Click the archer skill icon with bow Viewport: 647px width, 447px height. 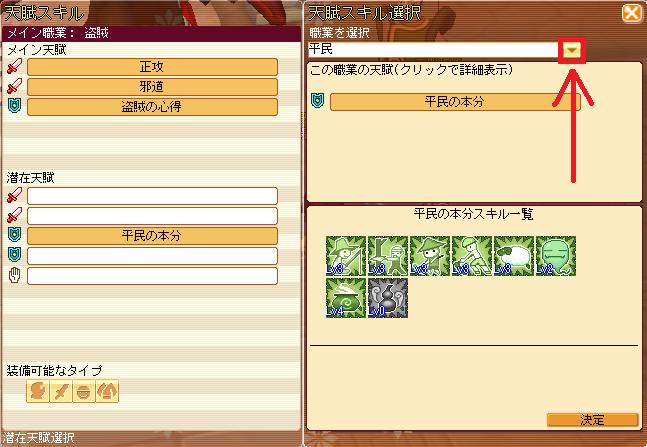(x=346, y=256)
